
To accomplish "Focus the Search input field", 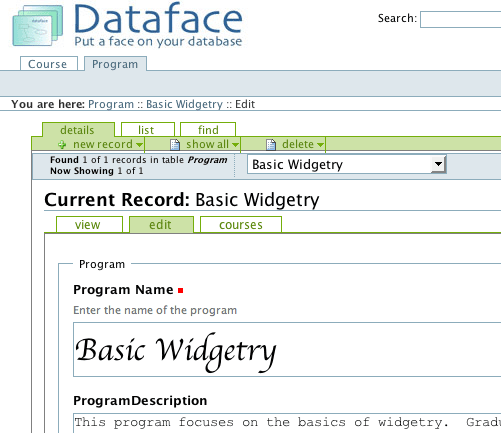I will tap(460, 19).
